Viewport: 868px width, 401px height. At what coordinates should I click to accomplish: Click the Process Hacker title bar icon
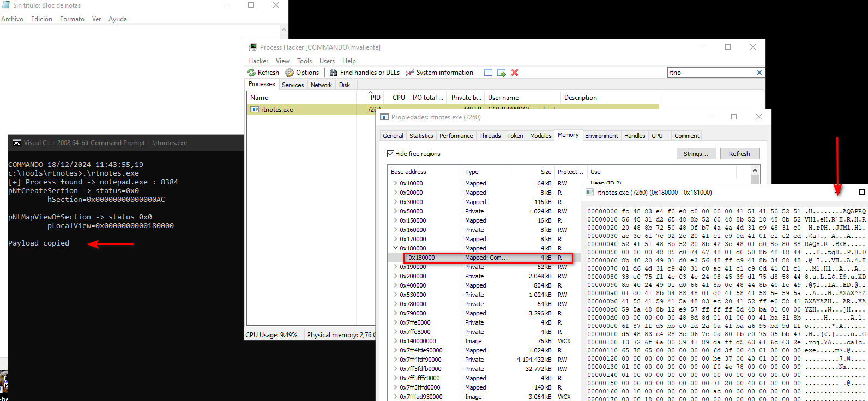click(x=253, y=47)
